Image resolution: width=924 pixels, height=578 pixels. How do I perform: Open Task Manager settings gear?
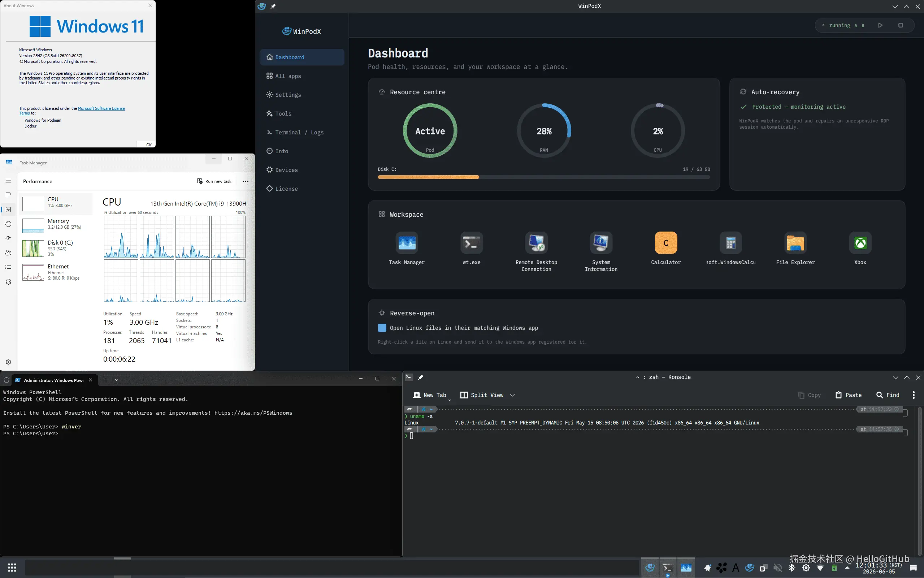pyautogui.click(x=8, y=362)
